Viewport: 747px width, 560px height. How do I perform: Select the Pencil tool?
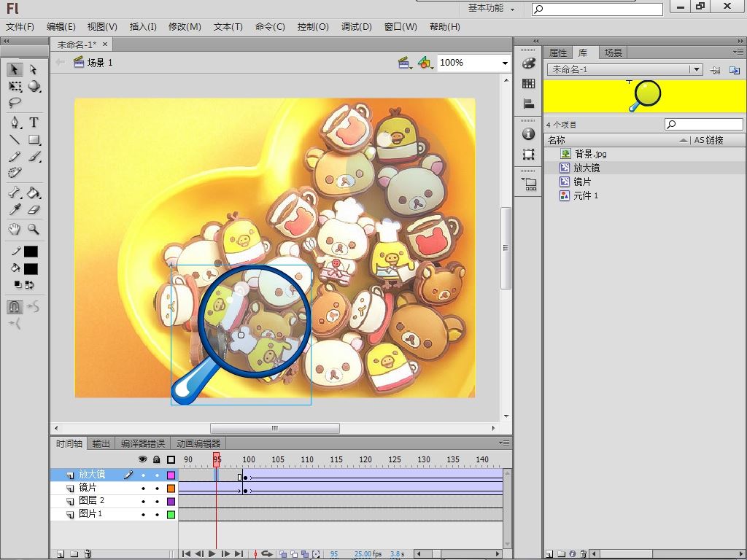15,156
